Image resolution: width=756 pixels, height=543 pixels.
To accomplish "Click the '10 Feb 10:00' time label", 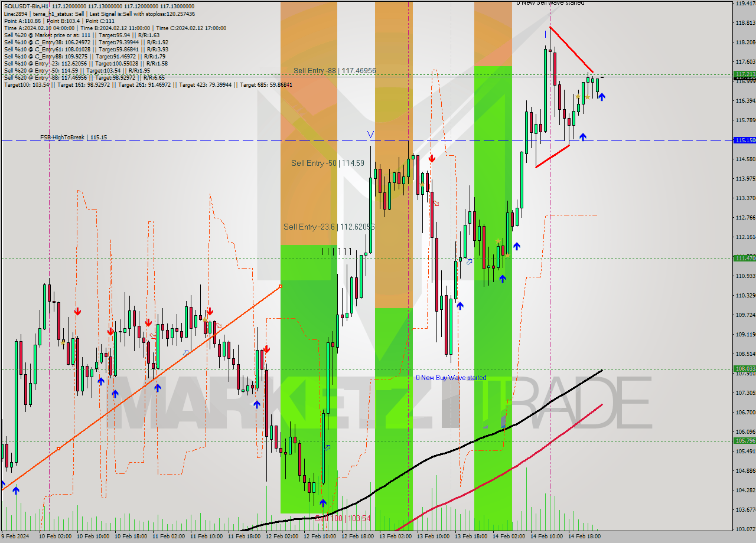I will [x=93, y=537].
